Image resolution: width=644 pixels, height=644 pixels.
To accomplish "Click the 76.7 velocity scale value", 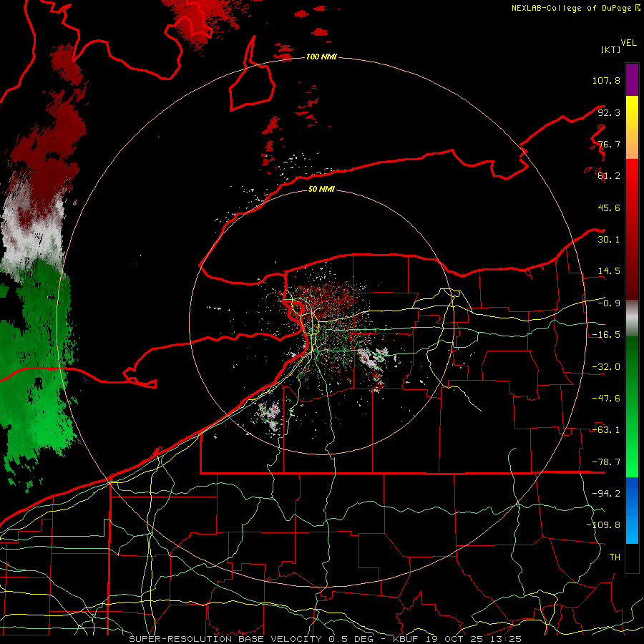I will (x=609, y=144).
